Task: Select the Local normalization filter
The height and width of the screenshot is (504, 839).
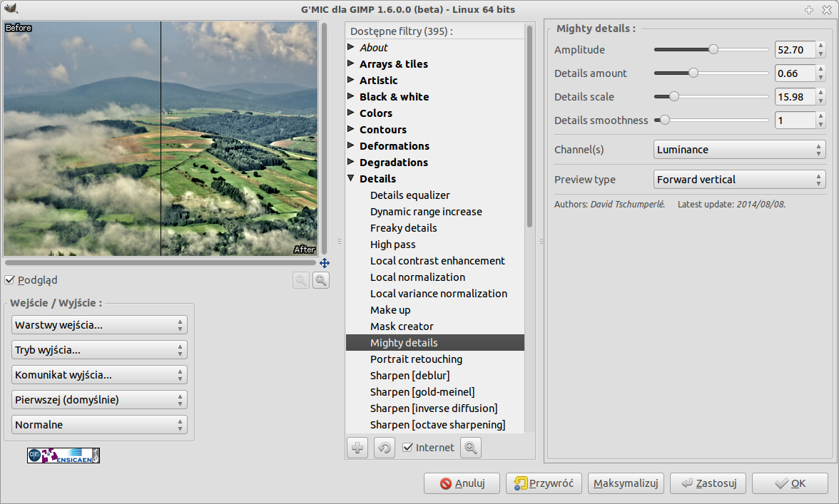Action: click(x=417, y=277)
